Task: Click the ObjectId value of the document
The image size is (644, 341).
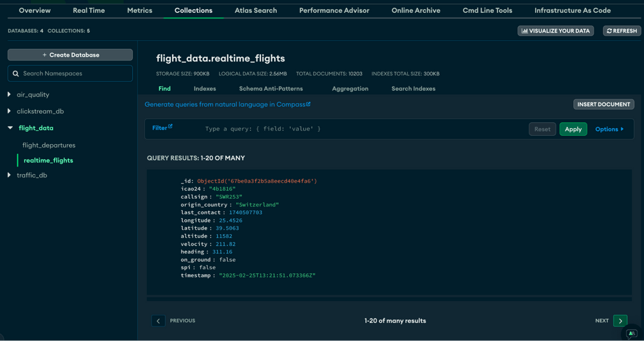Action: [x=257, y=181]
